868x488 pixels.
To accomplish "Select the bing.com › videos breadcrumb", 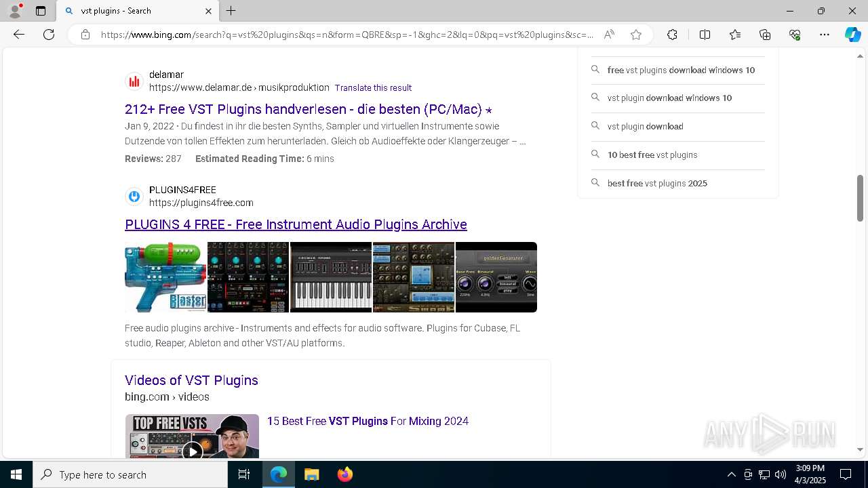I will (167, 397).
